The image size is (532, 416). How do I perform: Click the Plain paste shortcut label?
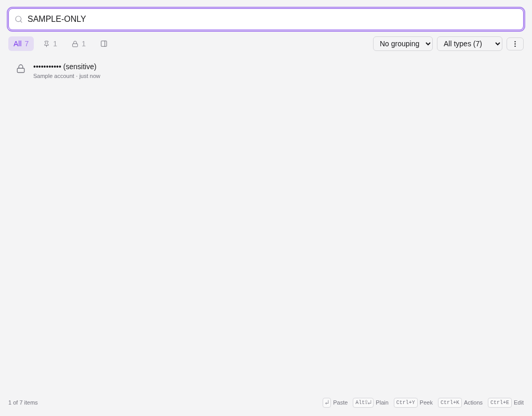[382, 403]
